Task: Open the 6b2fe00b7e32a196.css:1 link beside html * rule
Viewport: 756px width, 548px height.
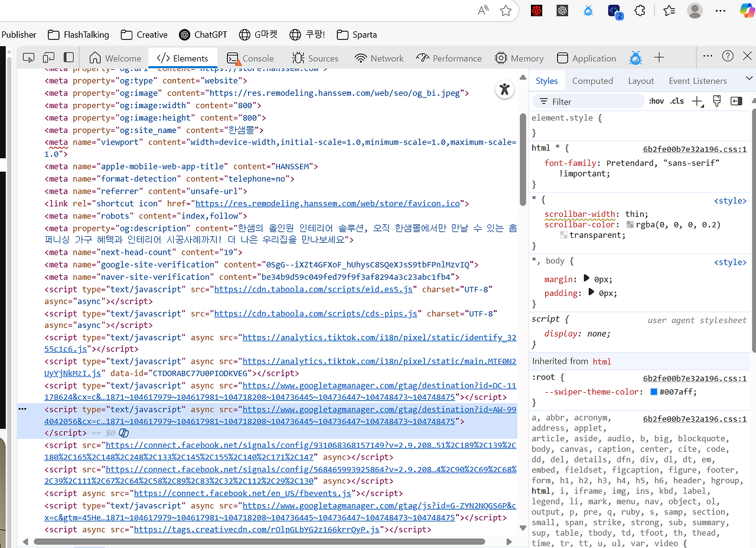Action: pyautogui.click(x=695, y=149)
